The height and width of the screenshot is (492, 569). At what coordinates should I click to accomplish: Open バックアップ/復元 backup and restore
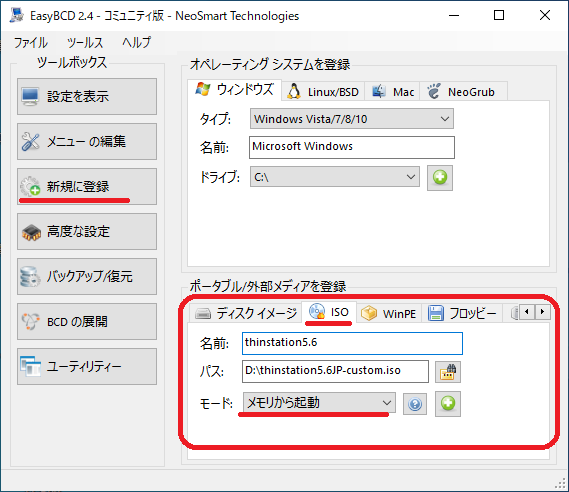pyautogui.click(x=87, y=276)
